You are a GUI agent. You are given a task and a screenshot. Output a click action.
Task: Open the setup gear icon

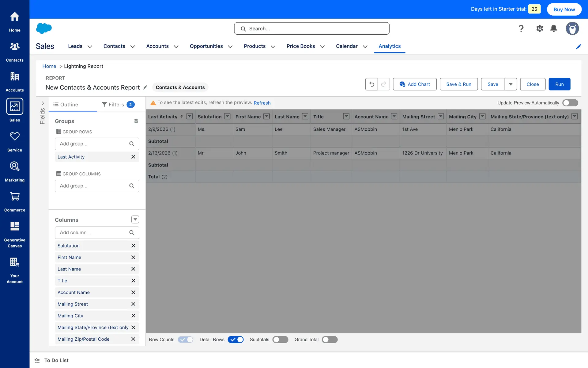pos(539,29)
